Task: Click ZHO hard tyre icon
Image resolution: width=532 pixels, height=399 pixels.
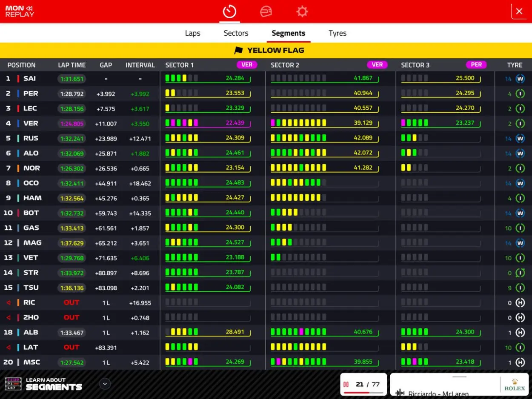Action: point(520,318)
